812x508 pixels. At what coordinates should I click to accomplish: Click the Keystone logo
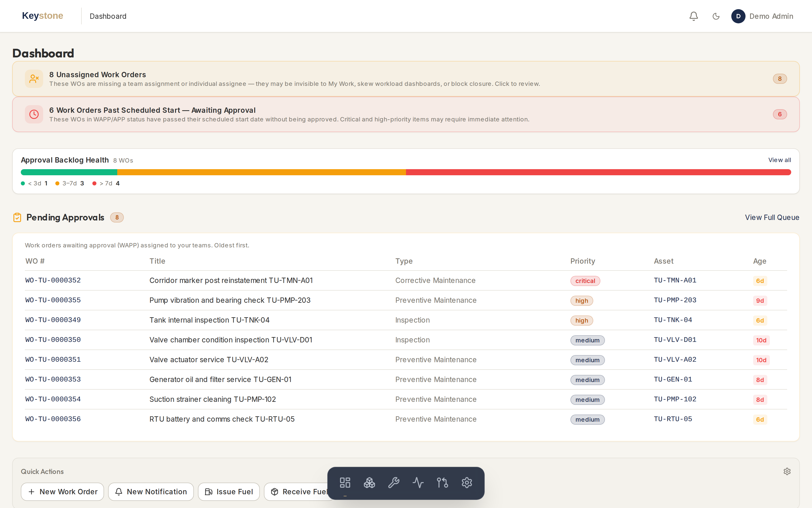42,16
